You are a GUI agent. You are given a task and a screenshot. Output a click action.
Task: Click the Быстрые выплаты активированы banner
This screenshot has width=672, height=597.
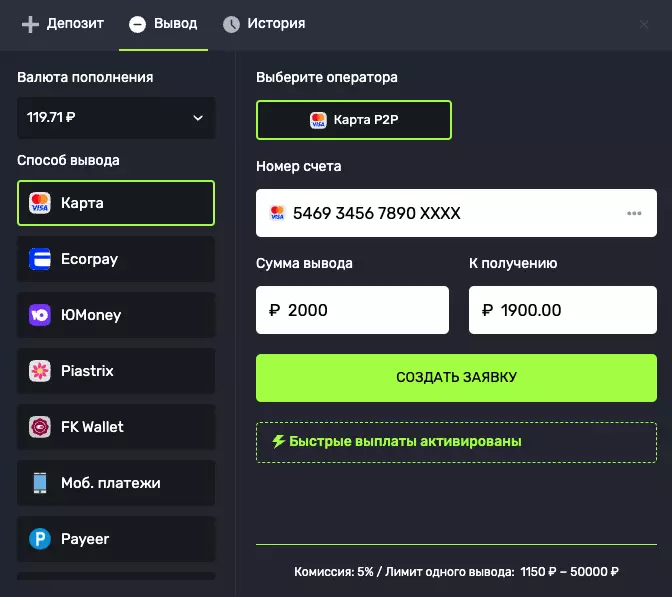(456, 442)
